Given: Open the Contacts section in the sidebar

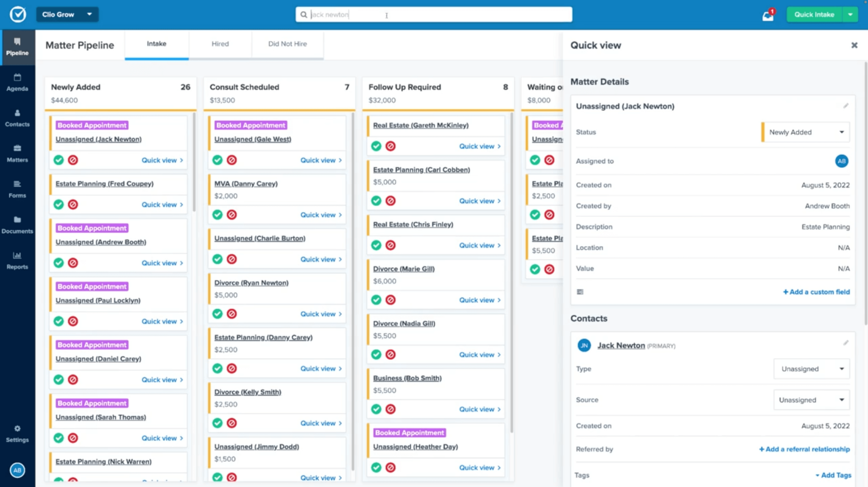Looking at the screenshot, I should 18,118.
